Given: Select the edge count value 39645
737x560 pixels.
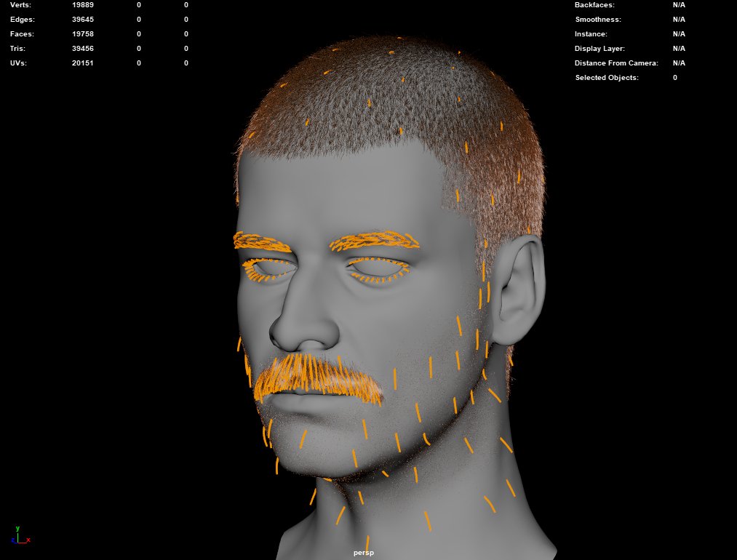Looking at the screenshot, I should pyautogui.click(x=83, y=19).
